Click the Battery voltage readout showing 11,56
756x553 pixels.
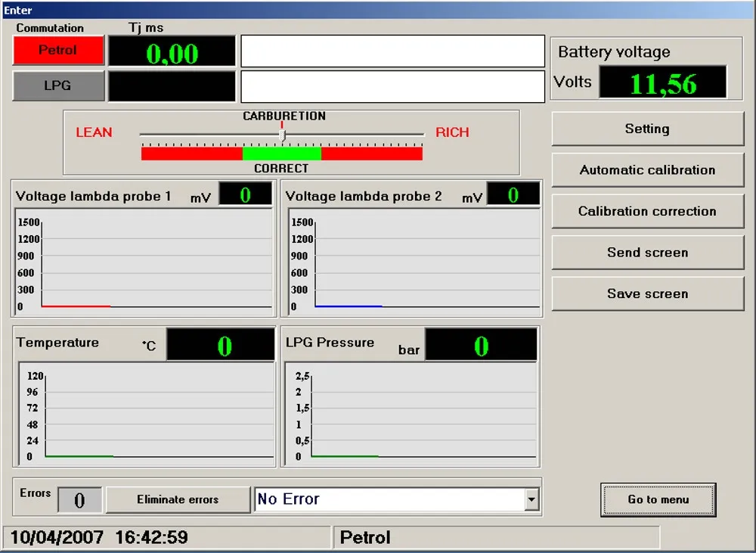click(x=662, y=82)
